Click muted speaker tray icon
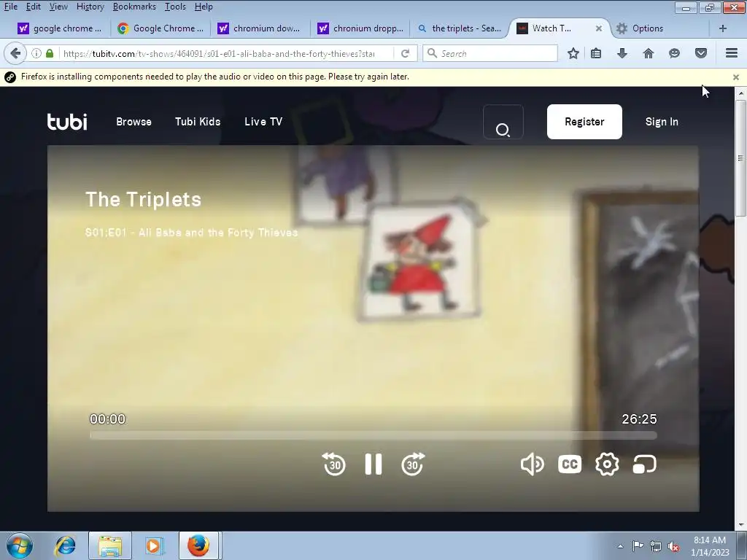 pos(673,546)
